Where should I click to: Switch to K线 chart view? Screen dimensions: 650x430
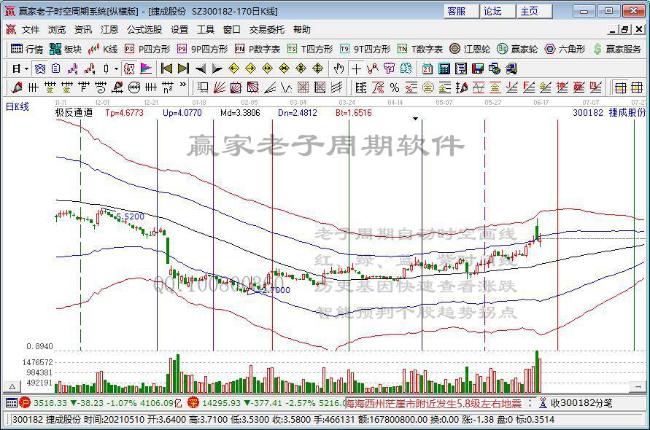click(x=103, y=49)
